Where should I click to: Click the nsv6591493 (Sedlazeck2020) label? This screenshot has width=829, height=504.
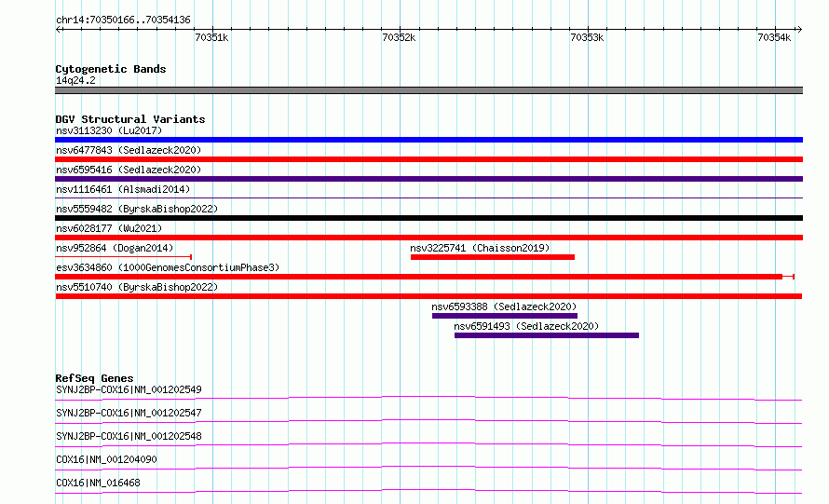(526, 326)
